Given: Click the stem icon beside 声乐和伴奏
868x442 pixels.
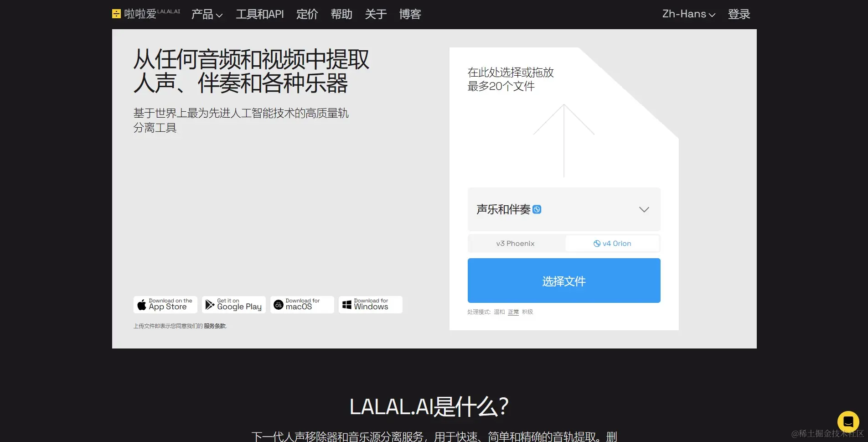Looking at the screenshot, I should [x=537, y=209].
